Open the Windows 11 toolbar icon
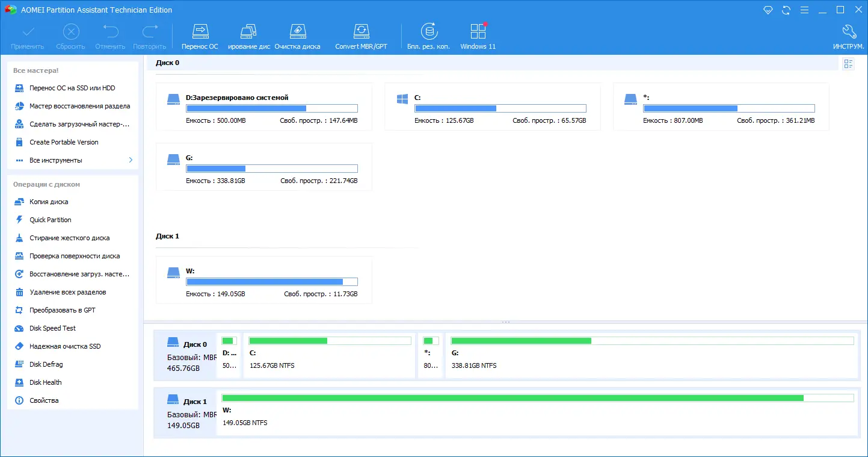This screenshot has height=457, width=868. (x=477, y=34)
